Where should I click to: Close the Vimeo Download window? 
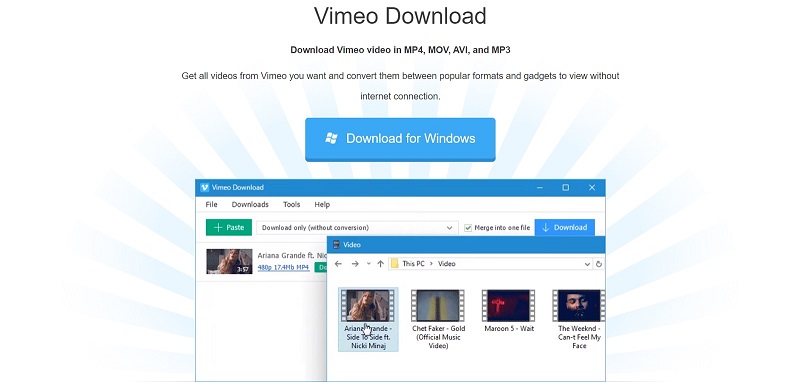592,188
